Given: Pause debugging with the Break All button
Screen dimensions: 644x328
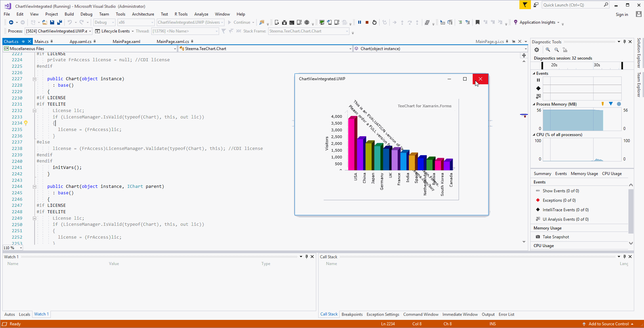Looking at the screenshot, I should pos(360,22).
